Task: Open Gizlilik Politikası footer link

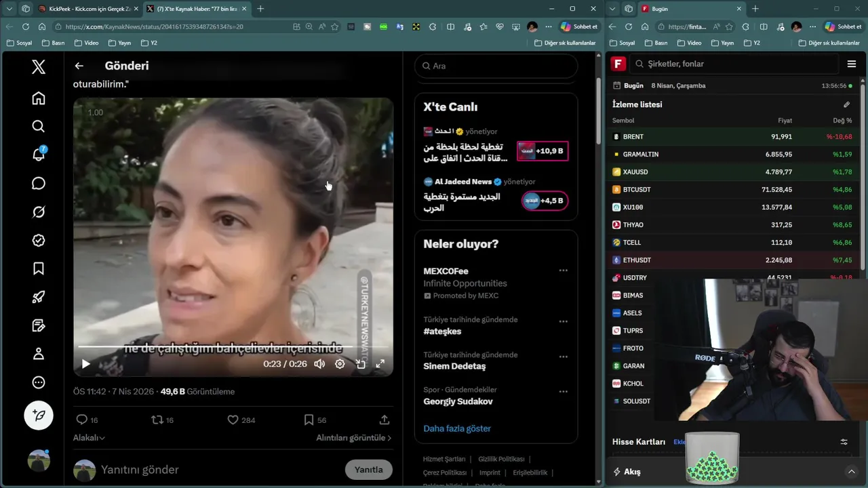Action: coord(501,459)
